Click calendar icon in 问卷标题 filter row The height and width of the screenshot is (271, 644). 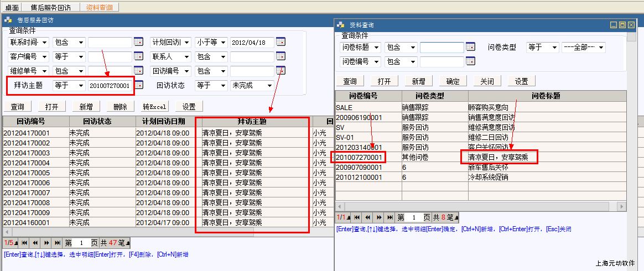coord(470,47)
